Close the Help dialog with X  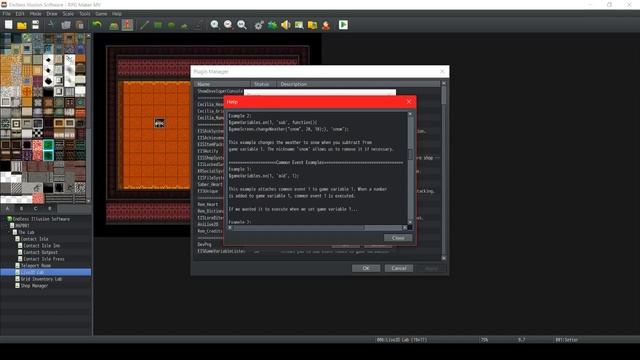[409, 102]
